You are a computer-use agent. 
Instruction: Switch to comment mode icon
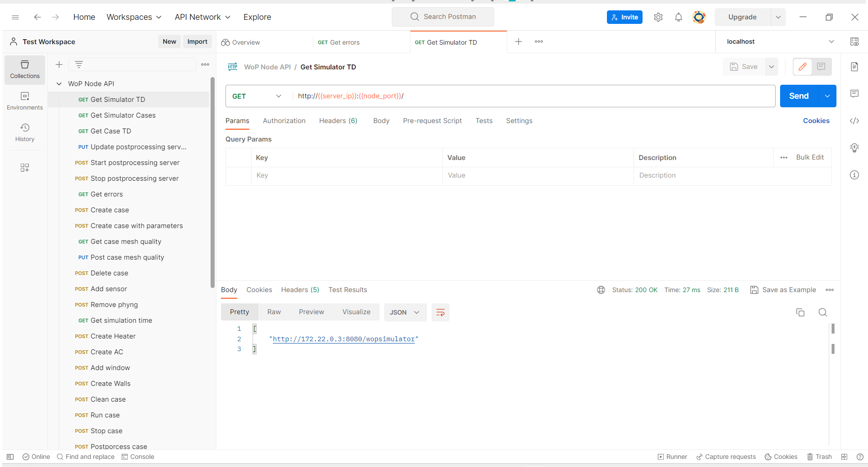(x=821, y=67)
